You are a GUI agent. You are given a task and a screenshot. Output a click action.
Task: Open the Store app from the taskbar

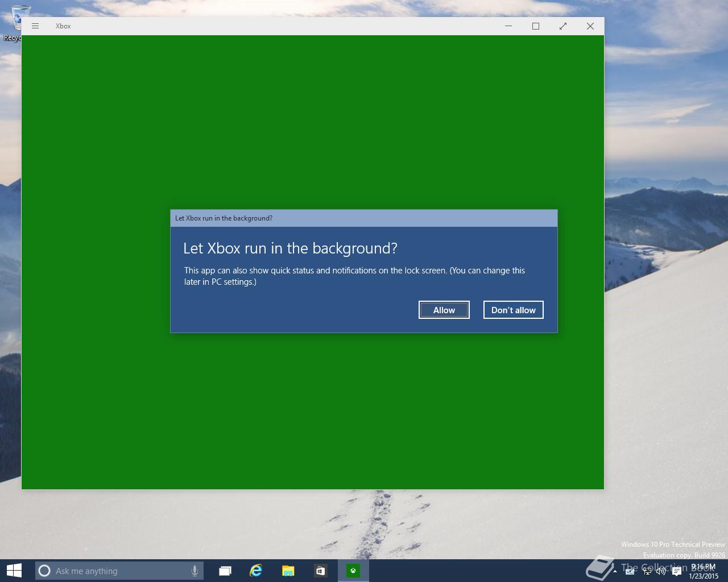(x=320, y=571)
